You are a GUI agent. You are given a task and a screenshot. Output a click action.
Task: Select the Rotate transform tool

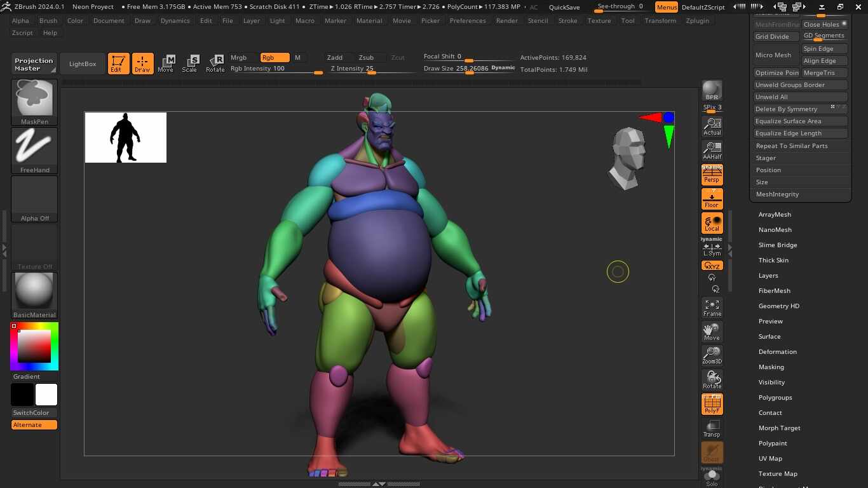pyautogui.click(x=215, y=63)
